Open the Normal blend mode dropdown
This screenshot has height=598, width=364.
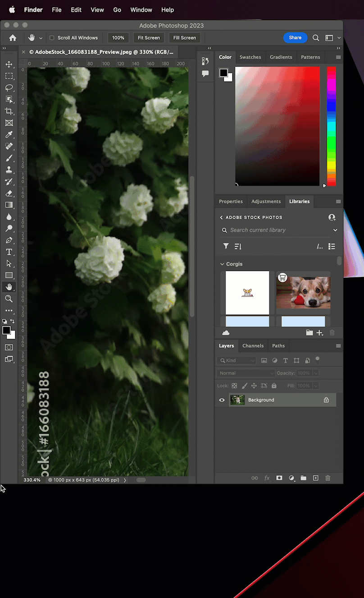[246, 373]
